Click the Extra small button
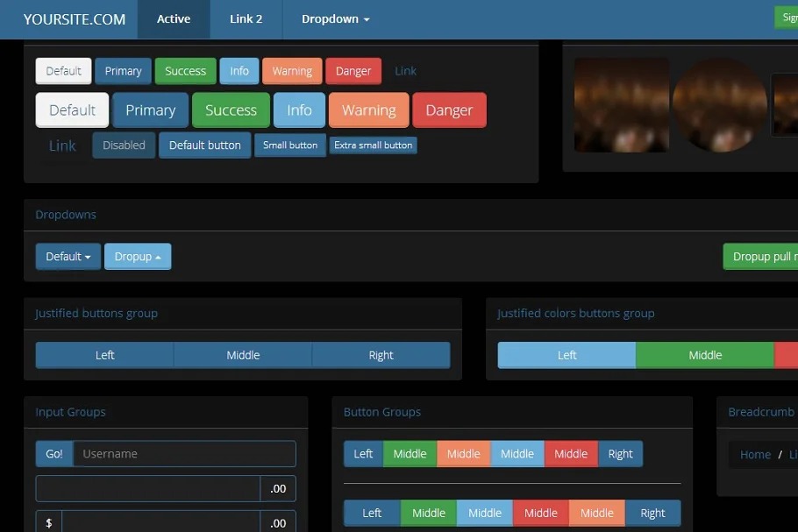Viewport: 798px width, 532px height. (x=373, y=145)
